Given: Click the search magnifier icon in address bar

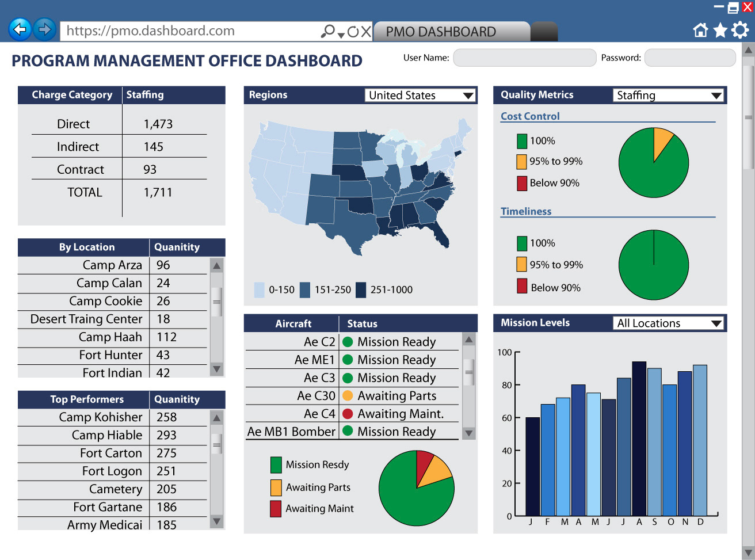Looking at the screenshot, I should click(x=327, y=31).
